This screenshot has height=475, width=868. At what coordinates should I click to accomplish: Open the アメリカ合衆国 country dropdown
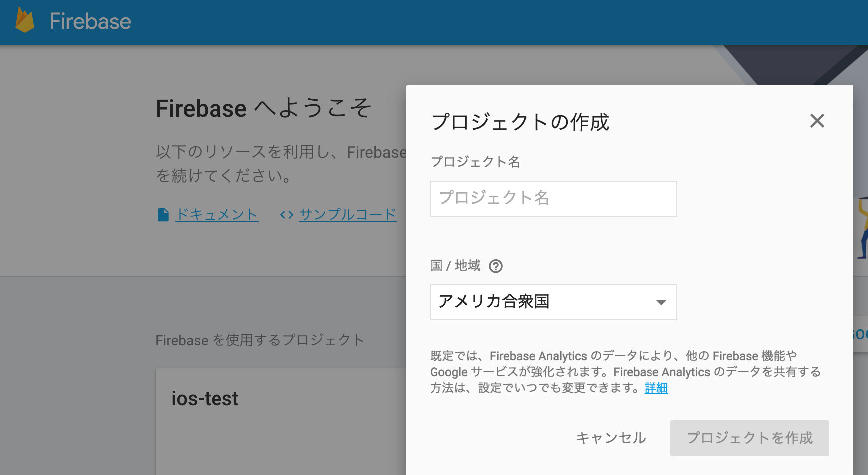pyautogui.click(x=553, y=302)
